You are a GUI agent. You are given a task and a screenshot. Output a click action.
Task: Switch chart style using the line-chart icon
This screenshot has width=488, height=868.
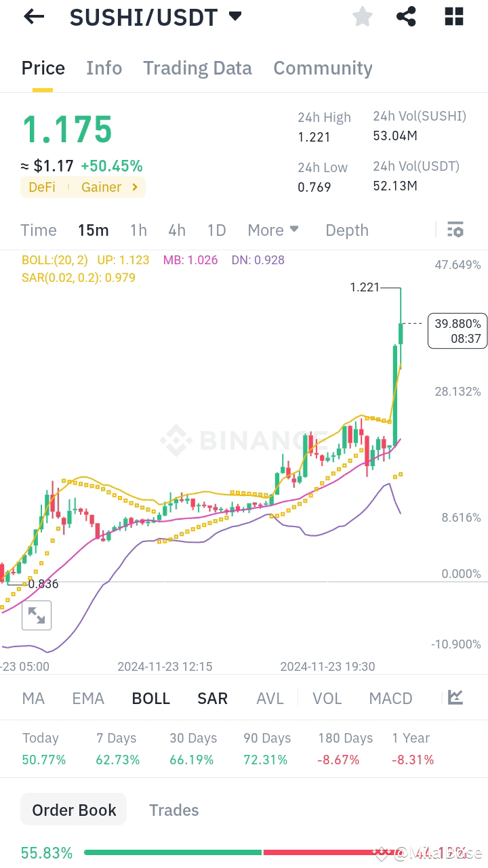tap(455, 698)
